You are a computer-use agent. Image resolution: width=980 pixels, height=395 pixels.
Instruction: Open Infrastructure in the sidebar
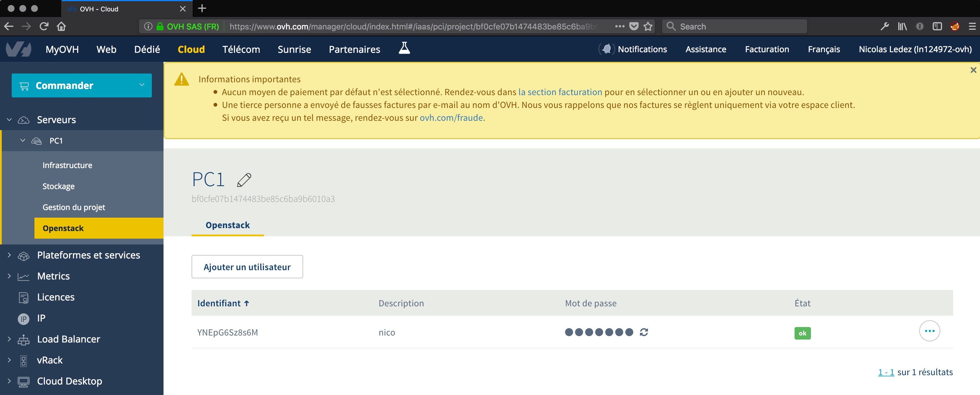(x=67, y=165)
